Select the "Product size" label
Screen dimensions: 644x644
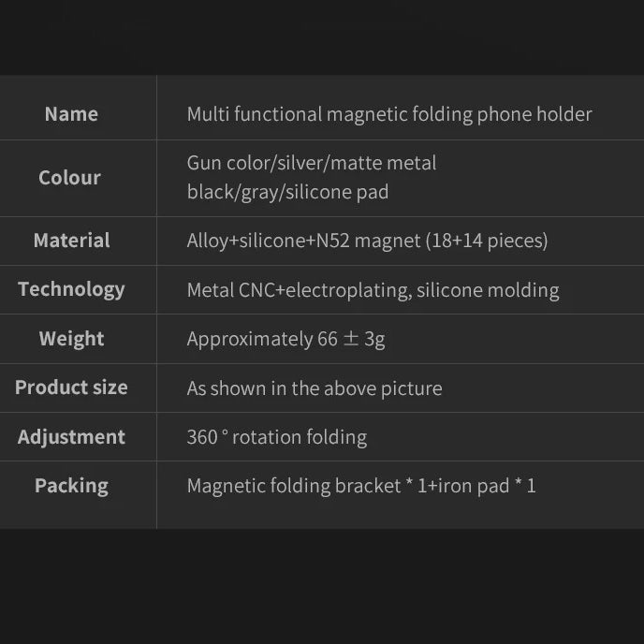pos(71,388)
